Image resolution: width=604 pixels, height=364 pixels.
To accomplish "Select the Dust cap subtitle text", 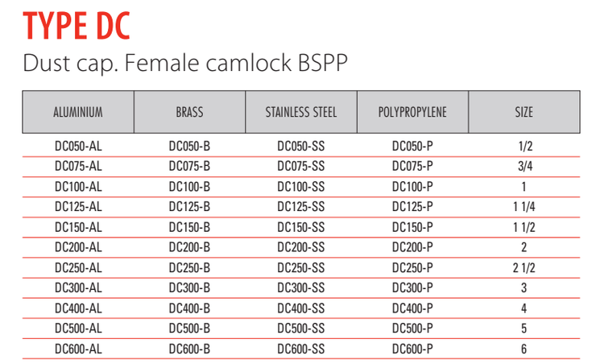I will (185, 62).
